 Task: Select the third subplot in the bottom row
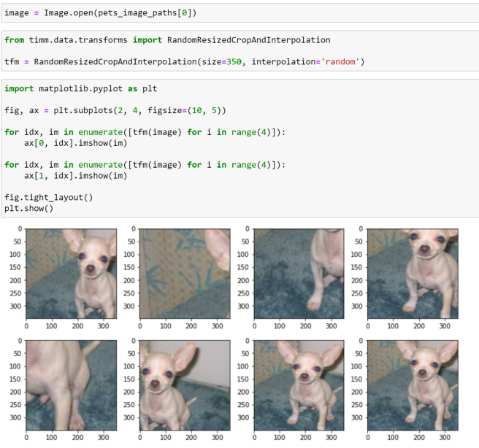click(299, 385)
